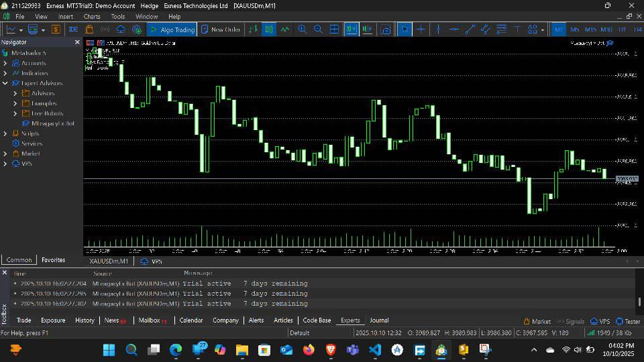The height and width of the screenshot is (362, 644).
Task: Select the crosshair cursor tool
Action: click(421, 29)
